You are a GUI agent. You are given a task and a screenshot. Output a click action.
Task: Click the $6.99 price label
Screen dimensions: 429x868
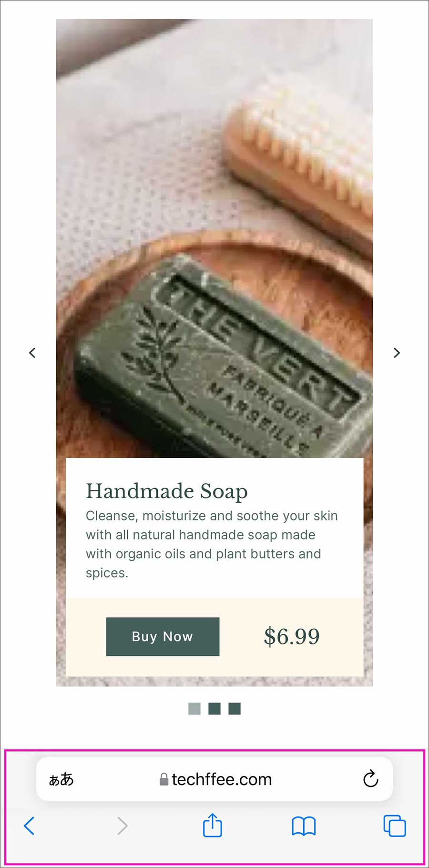292,636
